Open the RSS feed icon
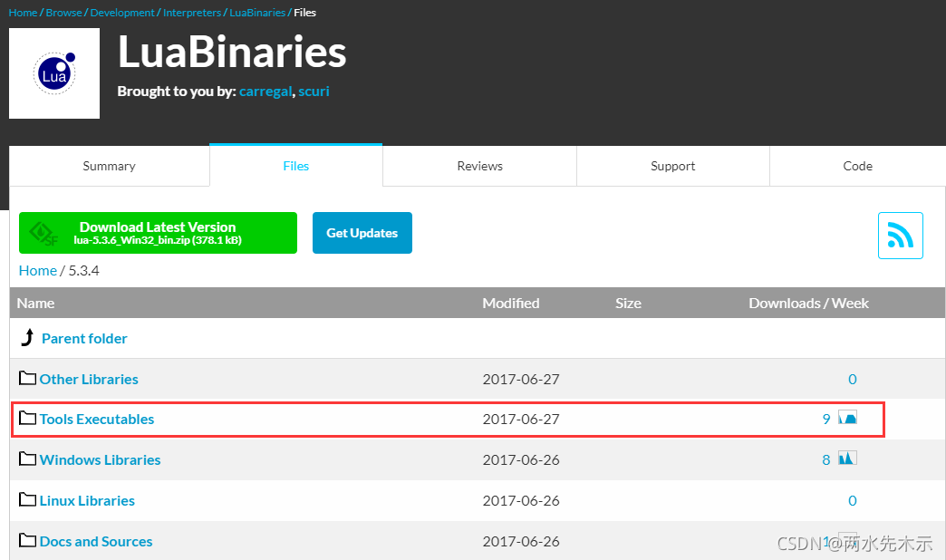 (900, 236)
